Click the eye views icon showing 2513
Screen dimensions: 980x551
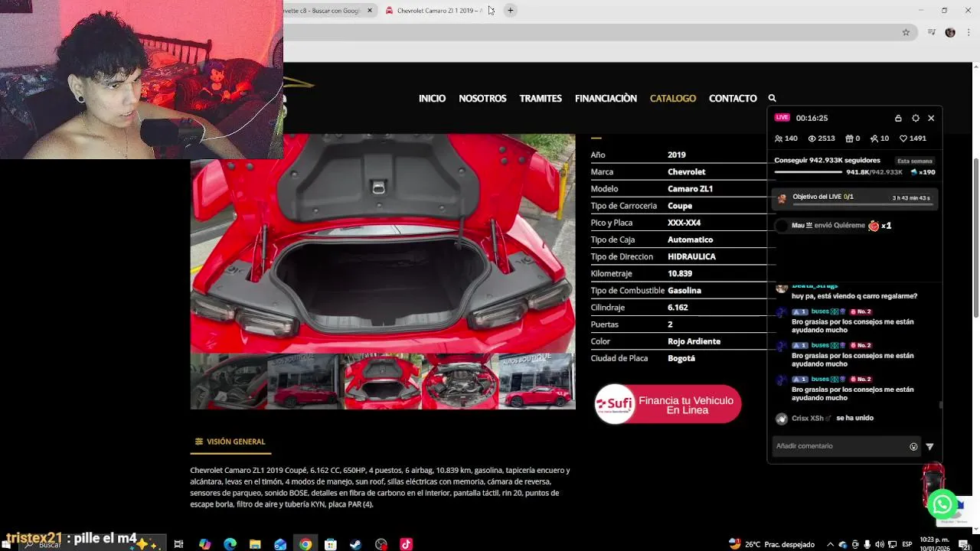[812, 139]
